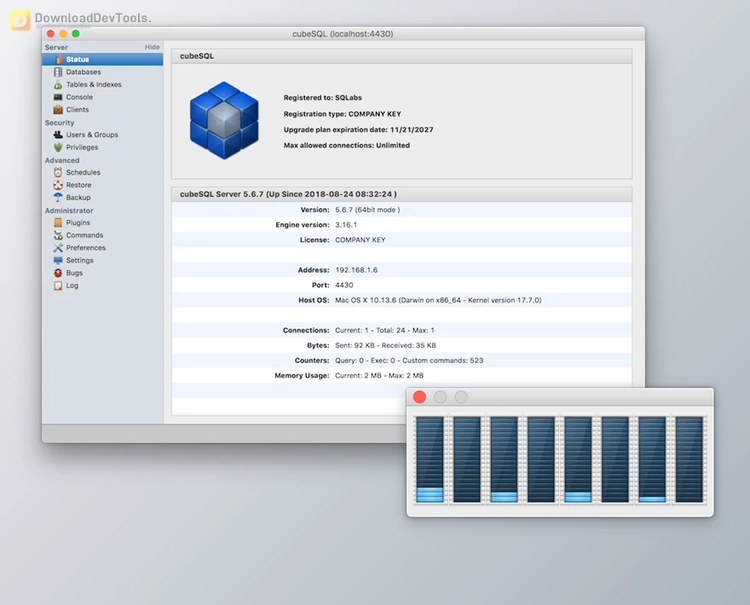The image size is (750, 605).
Task: Click the Restore lifebuoy icon
Action: tap(58, 185)
